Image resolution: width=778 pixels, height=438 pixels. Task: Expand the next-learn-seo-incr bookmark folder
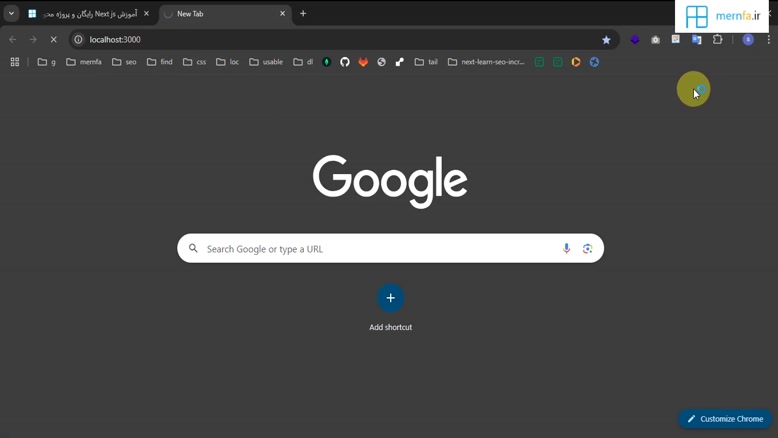[x=486, y=62]
